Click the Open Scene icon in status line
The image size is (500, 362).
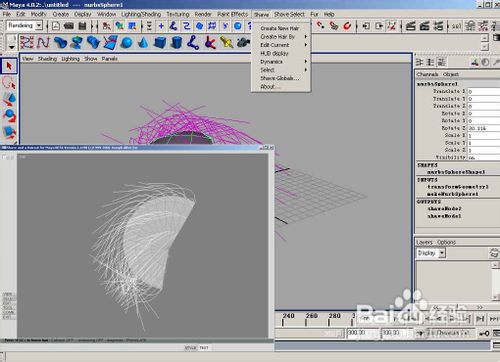[69, 26]
